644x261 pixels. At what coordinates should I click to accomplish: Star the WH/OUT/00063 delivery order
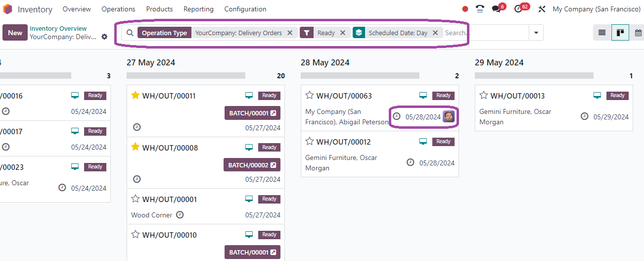[310, 95]
